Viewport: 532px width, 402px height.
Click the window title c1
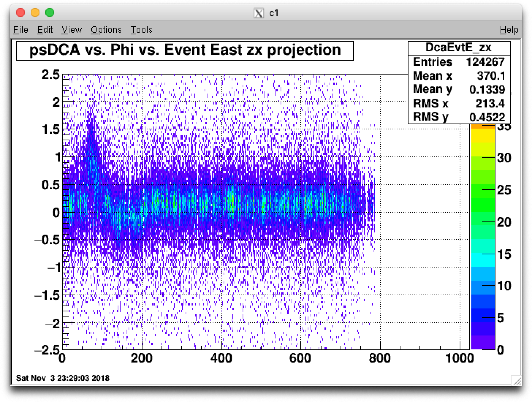click(x=274, y=13)
